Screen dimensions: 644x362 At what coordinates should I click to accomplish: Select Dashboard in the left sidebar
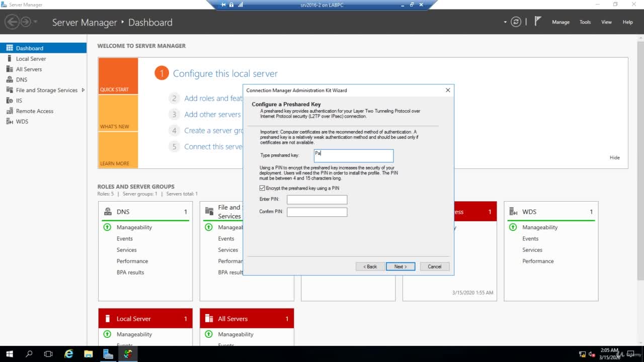(43, 48)
